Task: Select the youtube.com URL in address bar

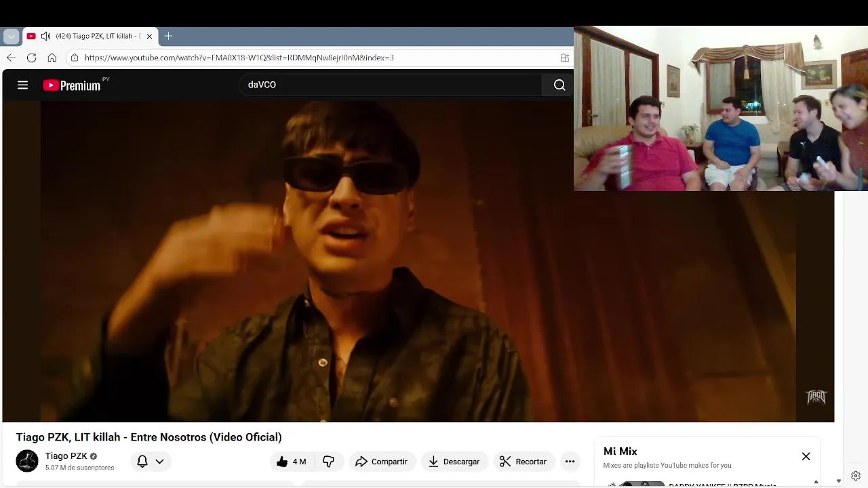Action: (x=239, y=58)
